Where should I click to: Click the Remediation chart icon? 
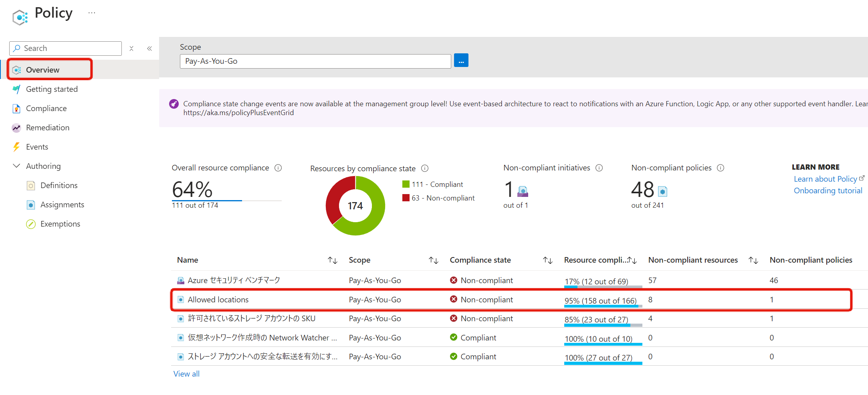16,128
